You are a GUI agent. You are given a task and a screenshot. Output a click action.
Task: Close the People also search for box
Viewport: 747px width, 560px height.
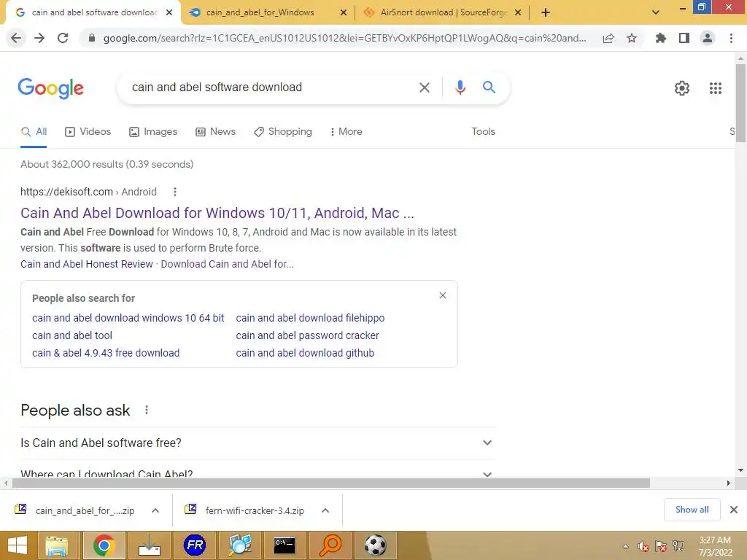tap(443, 296)
